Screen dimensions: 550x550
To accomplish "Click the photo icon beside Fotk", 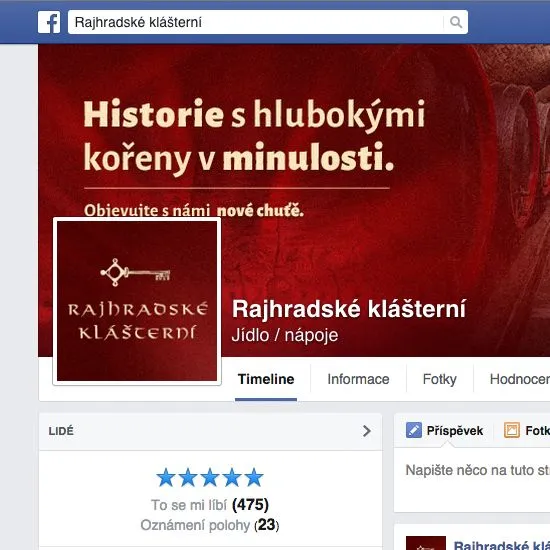I will point(512,430).
